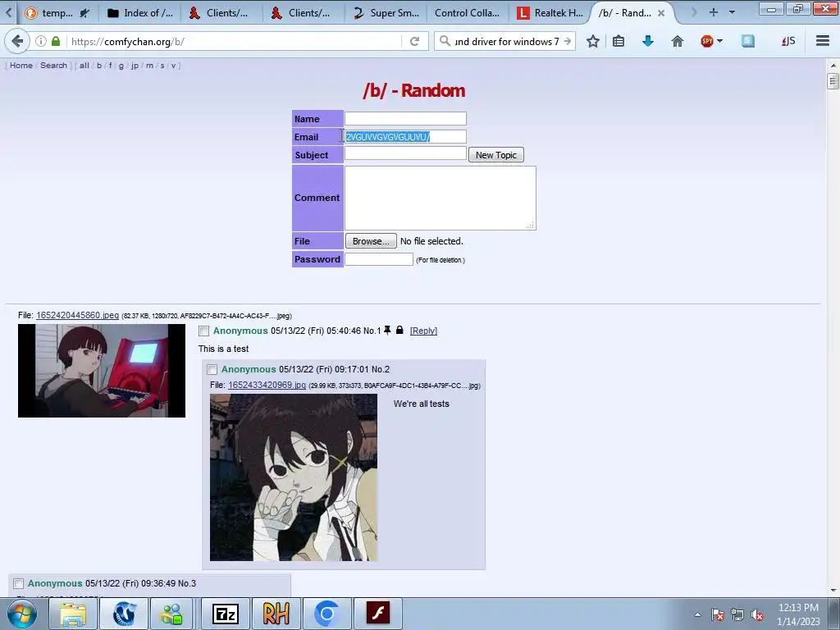Click the [Reply] link on post No.1
Image resolution: width=840 pixels, height=630 pixels.
(423, 331)
